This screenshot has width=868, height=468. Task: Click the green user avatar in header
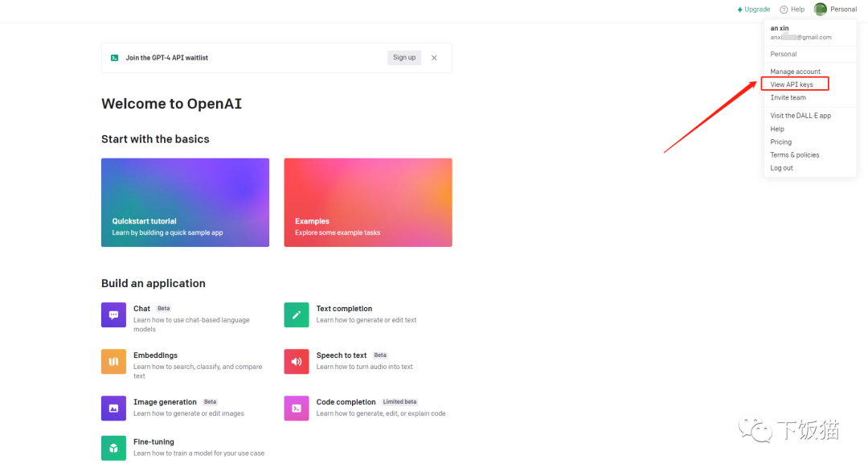pyautogui.click(x=821, y=9)
